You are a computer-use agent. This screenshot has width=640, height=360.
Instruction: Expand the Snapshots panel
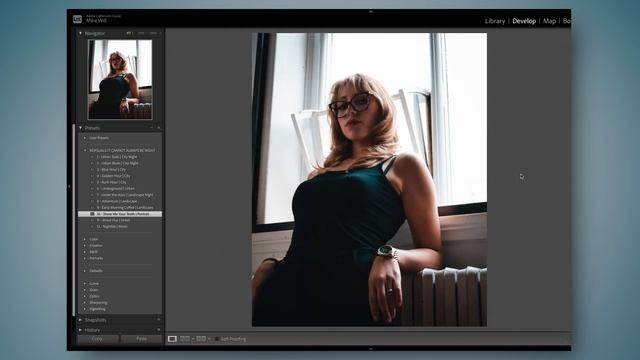80,320
